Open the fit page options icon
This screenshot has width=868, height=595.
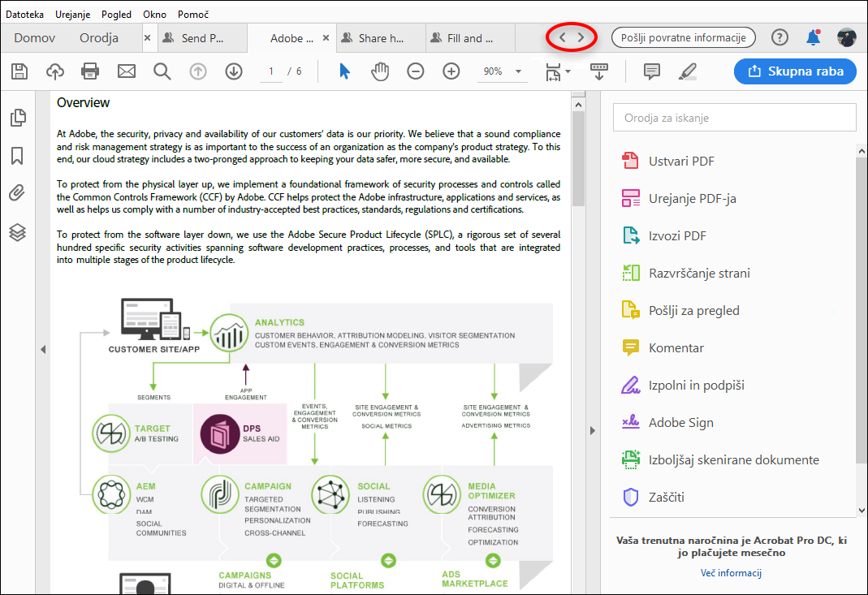558,72
